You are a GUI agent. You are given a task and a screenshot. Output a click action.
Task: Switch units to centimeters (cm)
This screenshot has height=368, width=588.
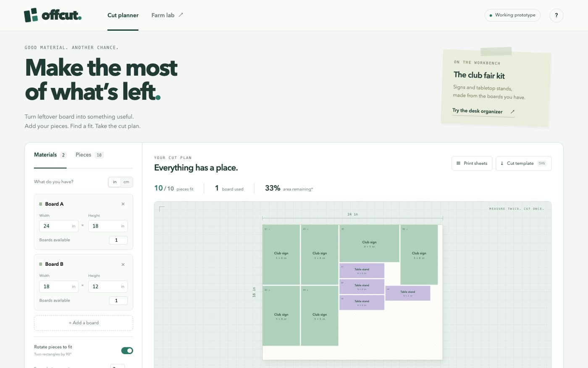[x=126, y=182]
